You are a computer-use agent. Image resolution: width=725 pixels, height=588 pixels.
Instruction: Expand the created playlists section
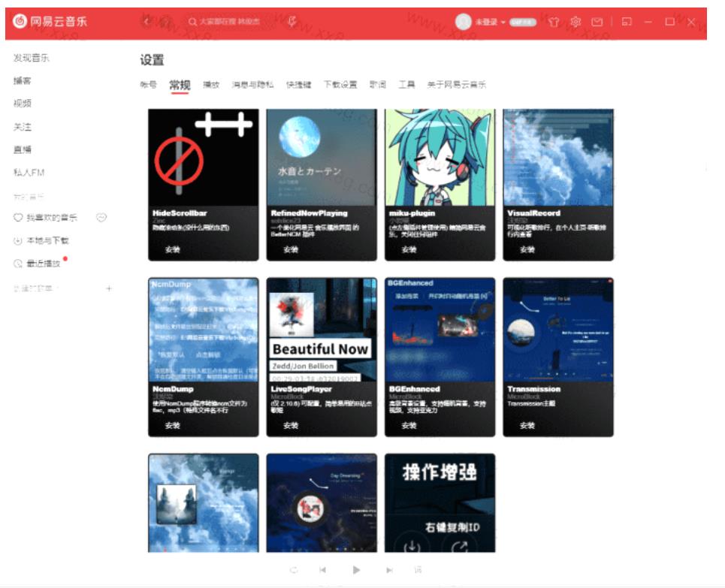[x=36, y=288]
